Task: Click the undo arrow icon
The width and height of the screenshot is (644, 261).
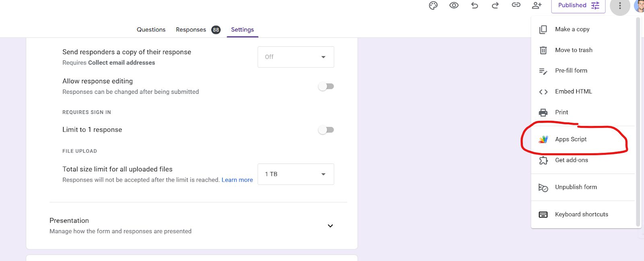Action: (x=475, y=6)
